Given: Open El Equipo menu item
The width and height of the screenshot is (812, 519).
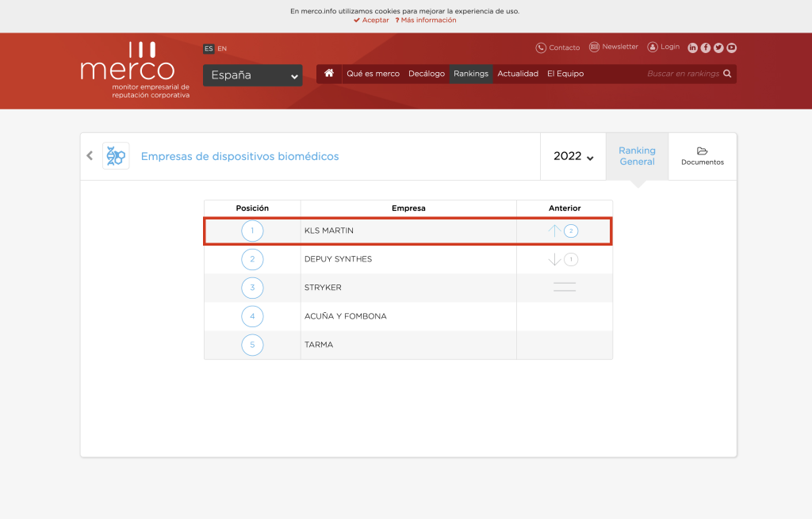Looking at the screenshot, I should [565, 74].
